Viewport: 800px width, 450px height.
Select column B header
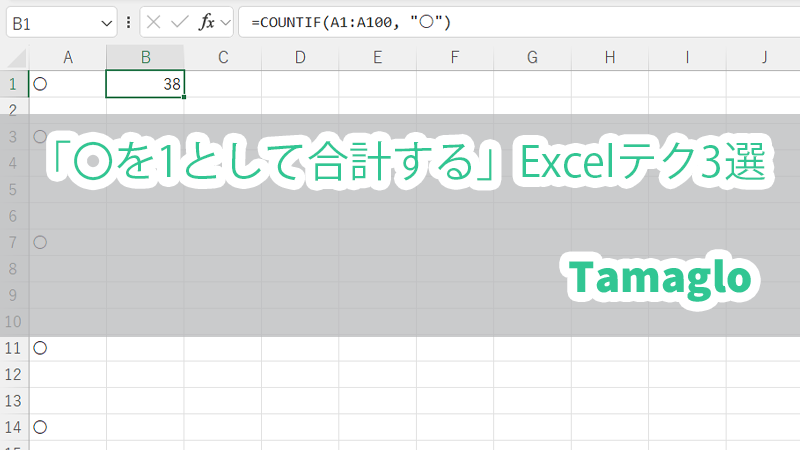tap(145, 58)
